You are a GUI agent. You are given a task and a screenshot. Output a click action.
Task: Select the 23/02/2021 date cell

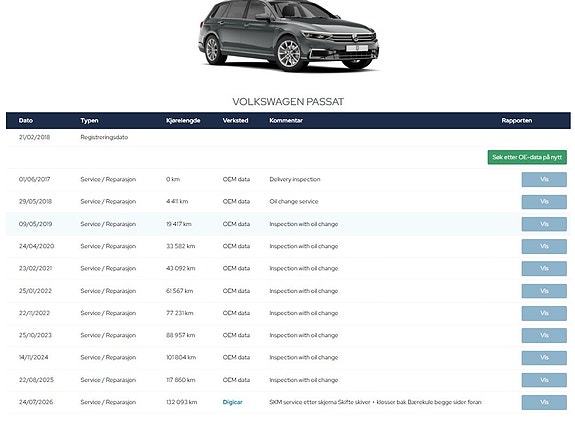(35, 268)
